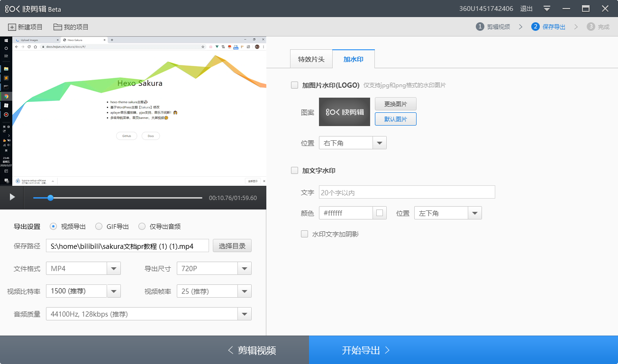Expand the 音频质量 dropdown
Screen dimensions: 618x364
coord(245,314)
